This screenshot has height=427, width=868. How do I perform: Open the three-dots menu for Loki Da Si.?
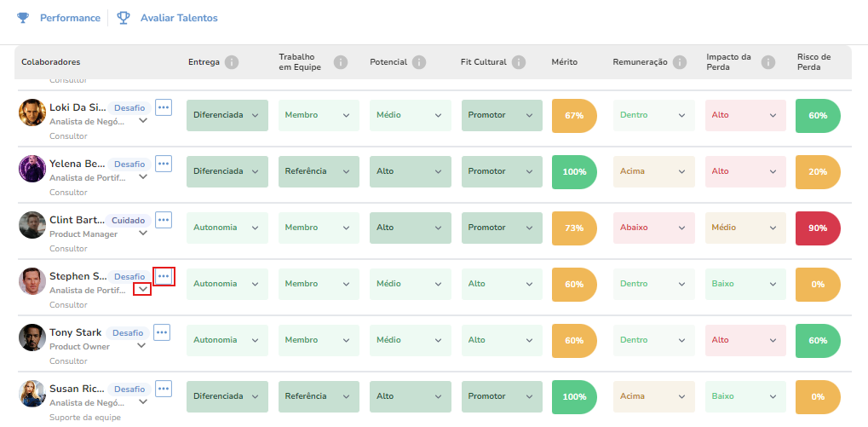[164, 107]
